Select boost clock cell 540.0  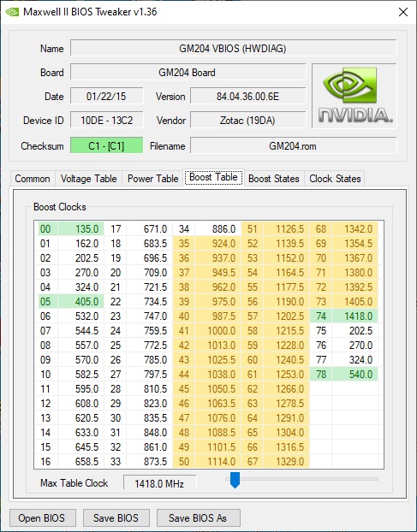coord(355,375)
